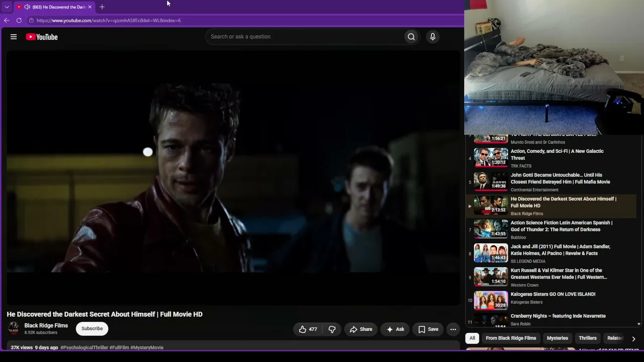644x362 pixels.
Task: Go back with the browser back arrow
Action: [7, 21]
